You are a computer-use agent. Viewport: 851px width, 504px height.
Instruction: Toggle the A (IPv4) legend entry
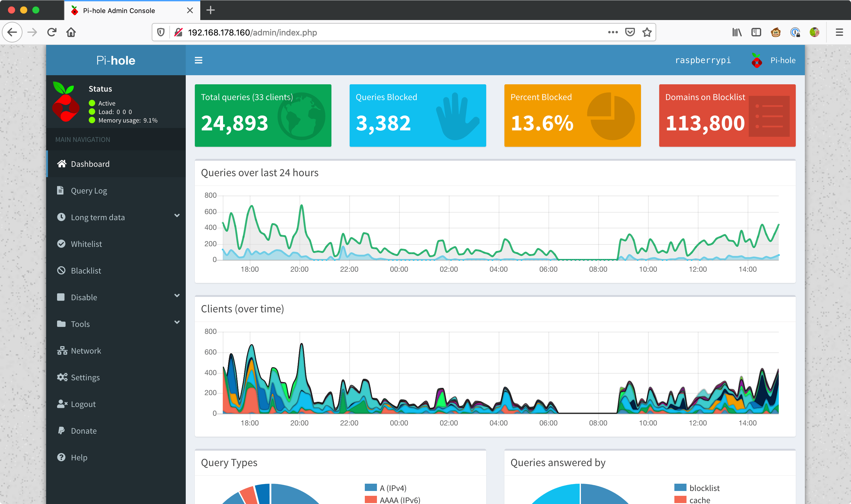[392, 488]
